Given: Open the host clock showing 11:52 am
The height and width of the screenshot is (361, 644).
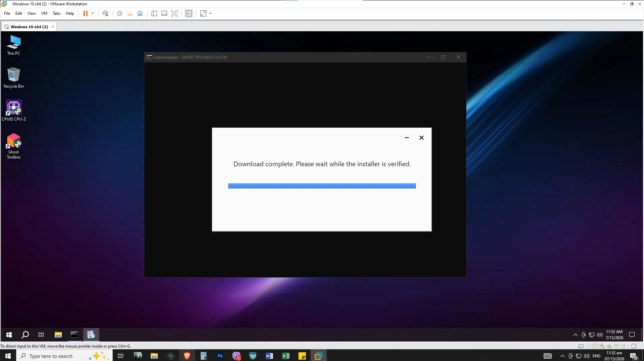Looking at the screenshot, I should (x=614, y=356).
